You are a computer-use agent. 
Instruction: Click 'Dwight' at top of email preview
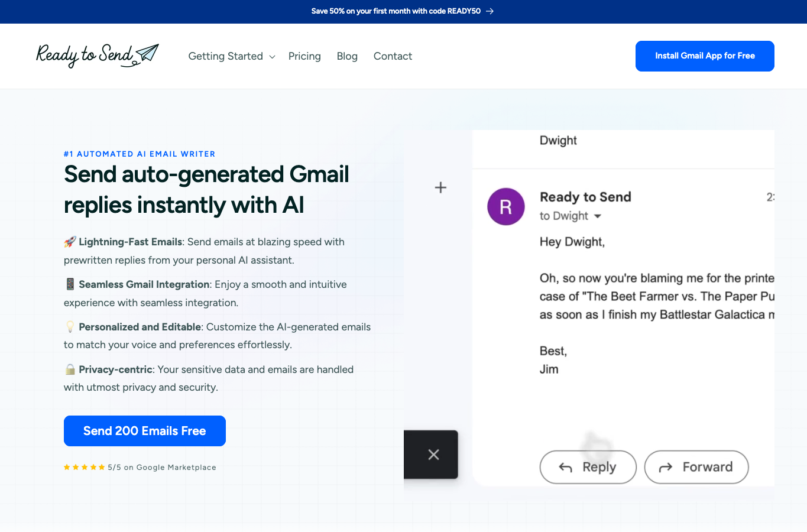558,141
